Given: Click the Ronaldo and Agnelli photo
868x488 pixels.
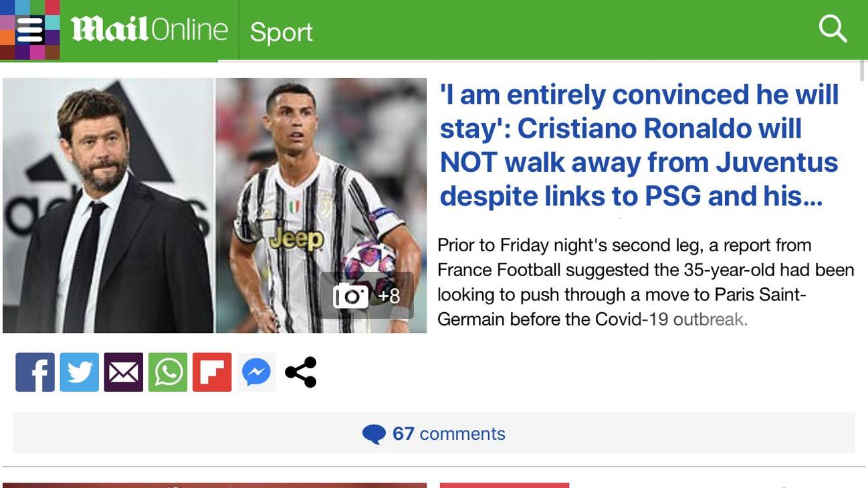Looking at the screenshot, I should point(214,205).
